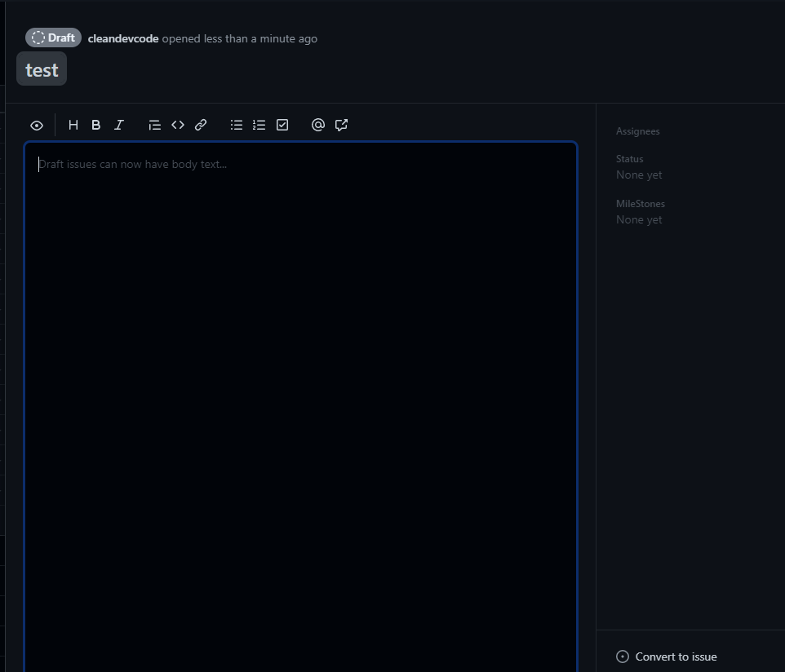Open the cleandevcode user profile link

coord(123,38)
